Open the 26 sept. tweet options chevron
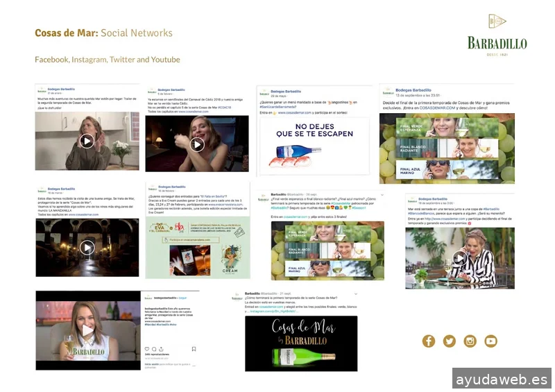Image resolution: width=555 pixels, height=392 pixels. 382,195
